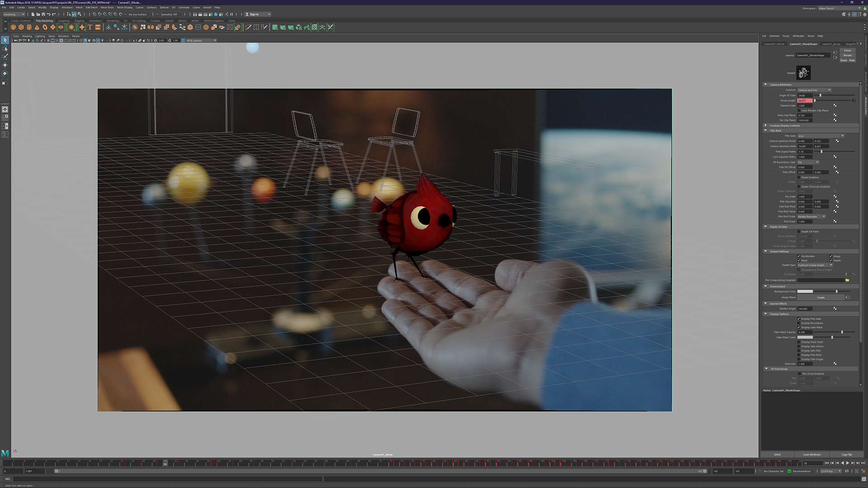The image size is (868, 488).
Task: Click the undo arrow icon
Action: pyautogui.click(x=49, y=14)
